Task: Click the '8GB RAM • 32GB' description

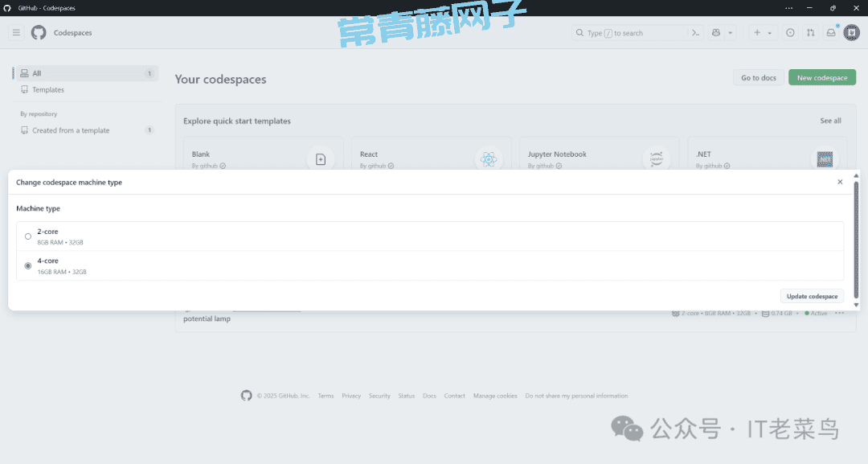Action: point(60,243)
